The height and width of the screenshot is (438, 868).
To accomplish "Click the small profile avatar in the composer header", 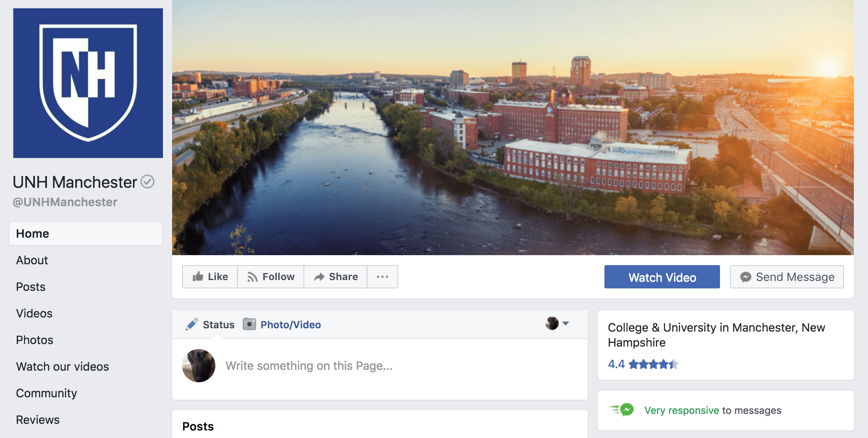I will 552,323.
